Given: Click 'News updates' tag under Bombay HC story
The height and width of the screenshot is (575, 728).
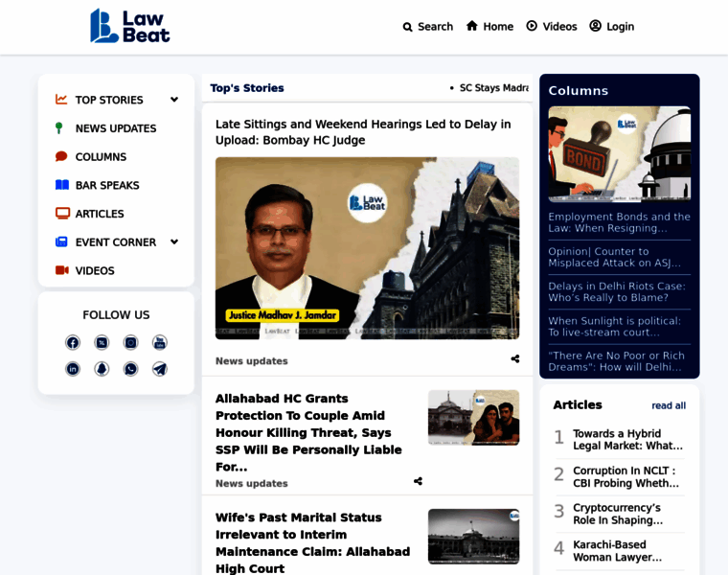Looking at the screenshot, I should pyautogui.click(x=252, y=361).
